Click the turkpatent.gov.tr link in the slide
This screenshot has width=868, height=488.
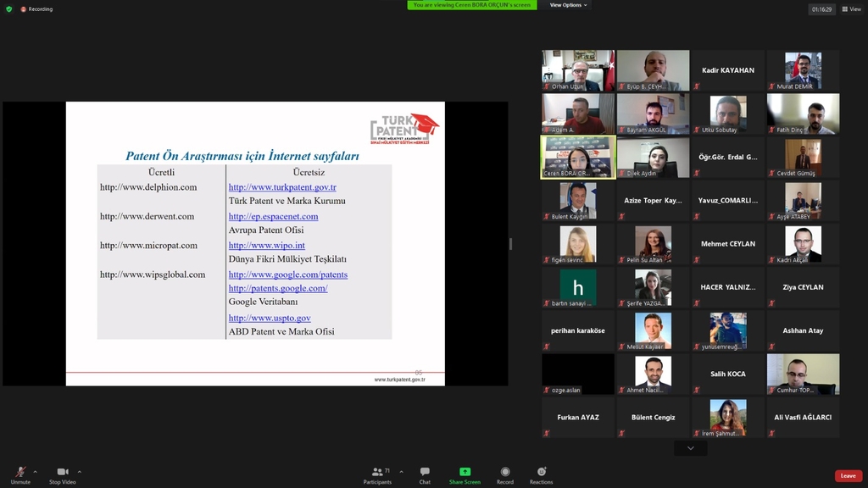(x=282, y=187)
